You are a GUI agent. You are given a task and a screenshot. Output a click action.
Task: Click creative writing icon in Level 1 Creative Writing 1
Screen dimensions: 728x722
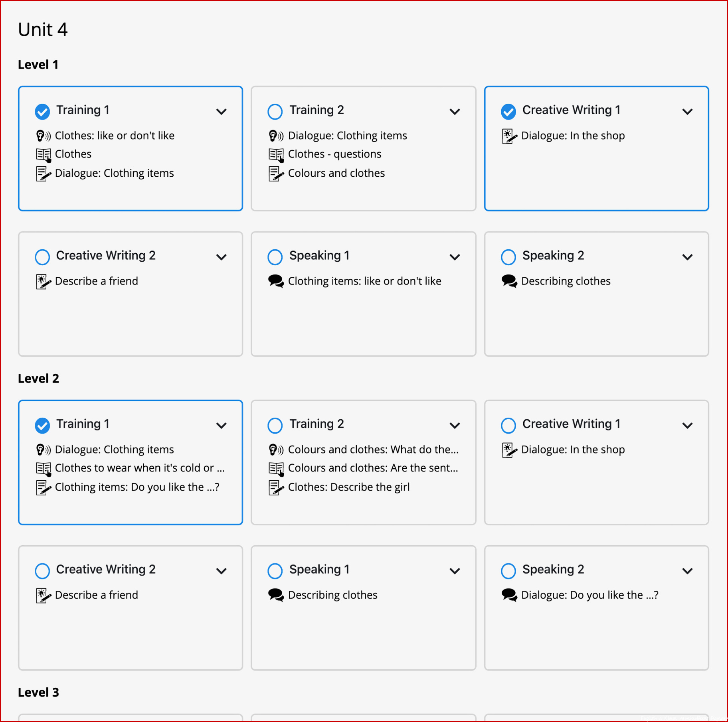pyautogui.click(x=509, y=136)
